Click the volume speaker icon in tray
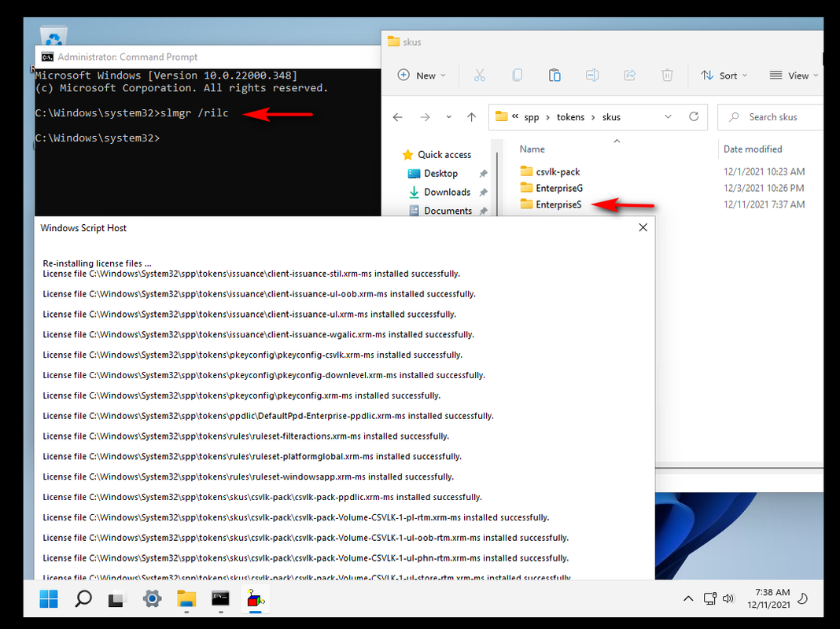This screenshot has height=629, width=840. pos(728,598)
